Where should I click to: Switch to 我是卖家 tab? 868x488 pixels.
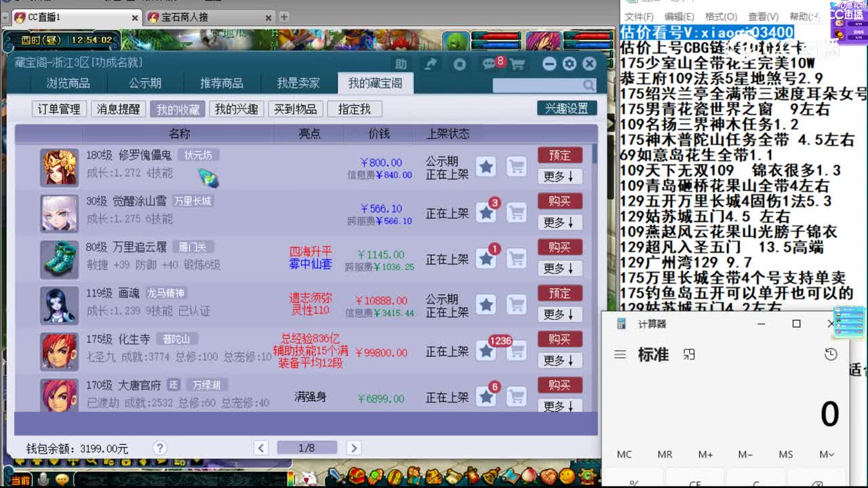pyautogui.click(x=298, y=83)
